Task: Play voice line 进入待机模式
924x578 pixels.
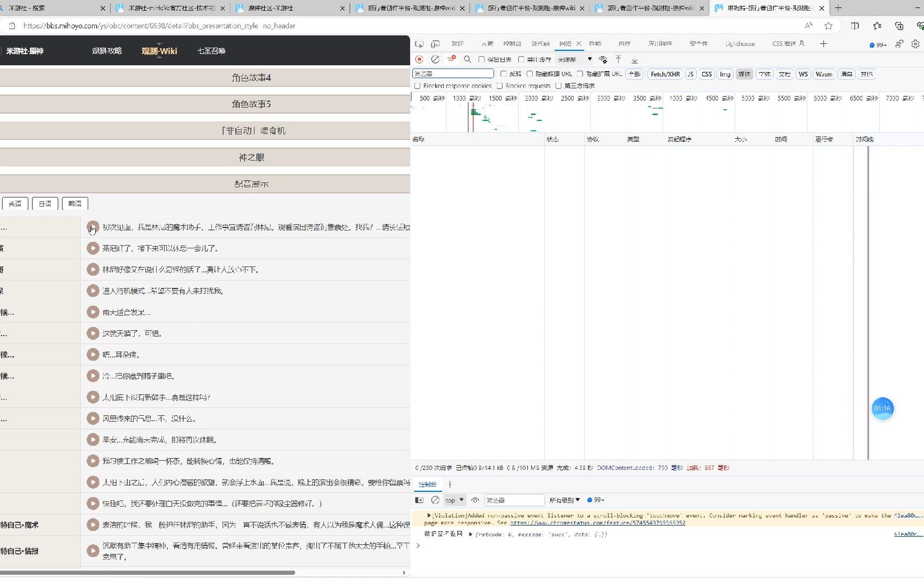Action: click(x=93, y=291)
